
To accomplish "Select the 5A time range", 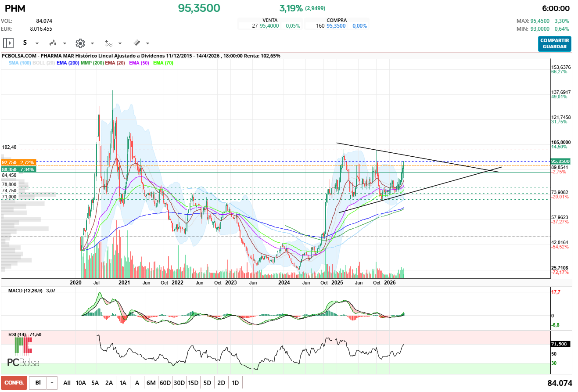I will point(95,383).
